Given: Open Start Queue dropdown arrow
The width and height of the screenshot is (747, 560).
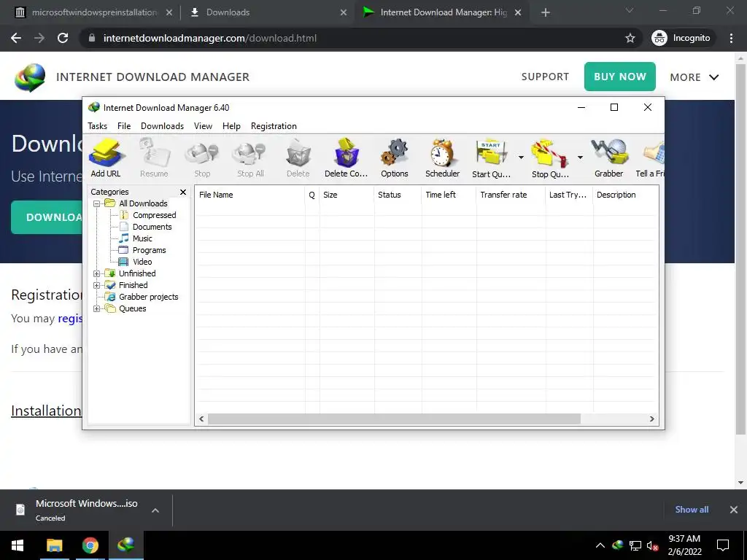Looking at the screenshot, I should coord(521,157).
